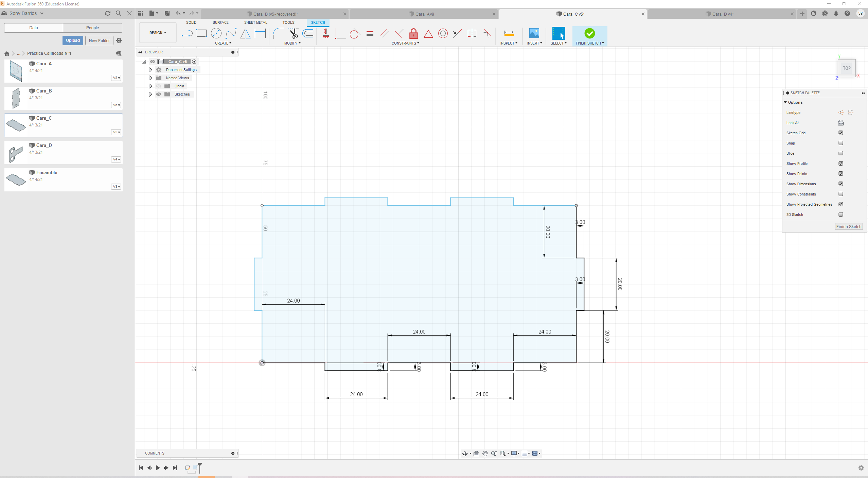Click the Finish Sketch green checkmark button
Image resolution: width=868 pixels, height=478 pixels.
coord(589,33)
